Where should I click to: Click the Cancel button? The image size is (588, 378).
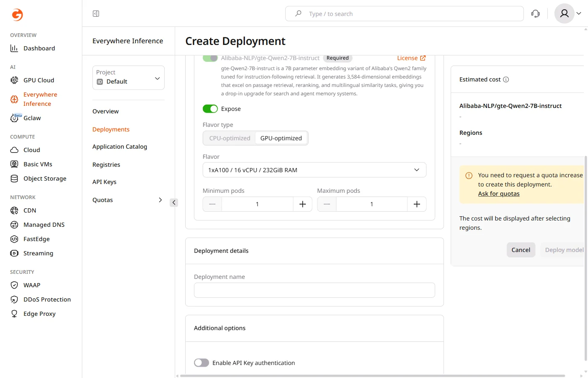tap(521, 250)
